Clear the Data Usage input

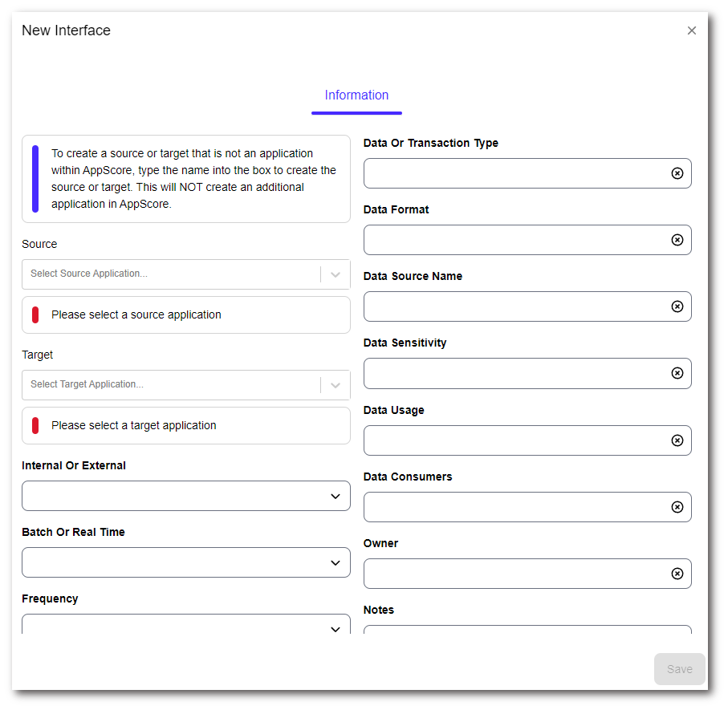click(x=677, y=440)
